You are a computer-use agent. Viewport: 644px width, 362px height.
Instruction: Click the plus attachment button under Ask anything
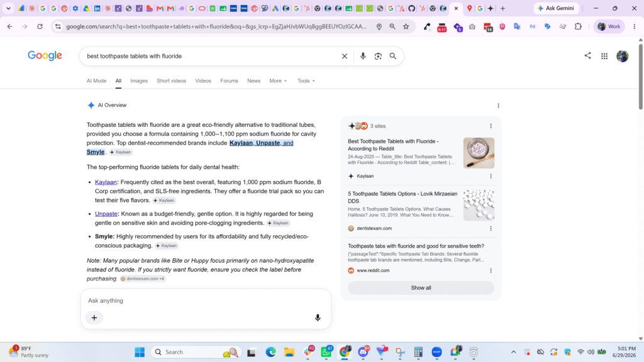[94, 317]
